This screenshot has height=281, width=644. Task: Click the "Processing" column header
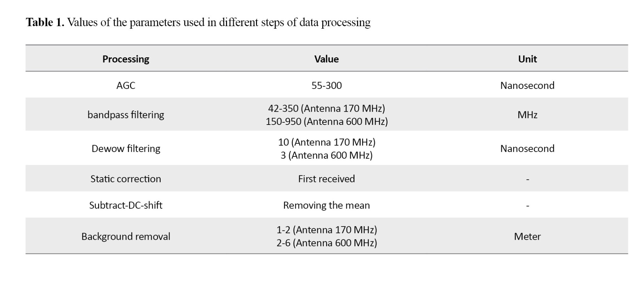(x=126, y=59)
